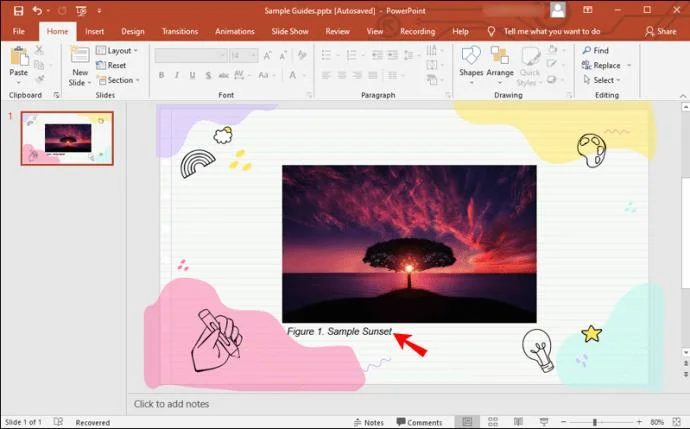Go to the Slide Show tab
690x429 pixels.
pos(290,31)
